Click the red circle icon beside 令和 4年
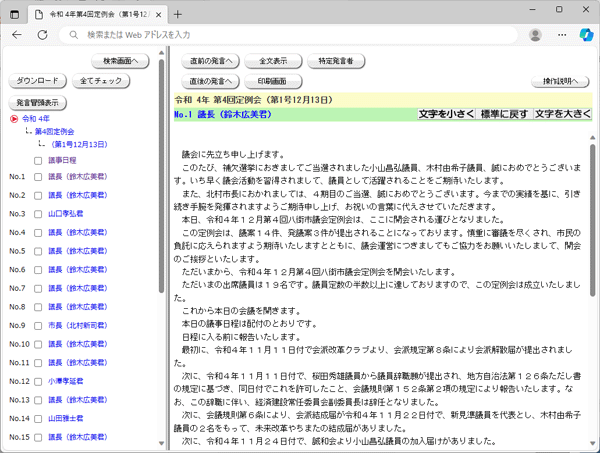The height and width of the screenshot is (453, 600). pyautogui.click(x=14, y=119)
